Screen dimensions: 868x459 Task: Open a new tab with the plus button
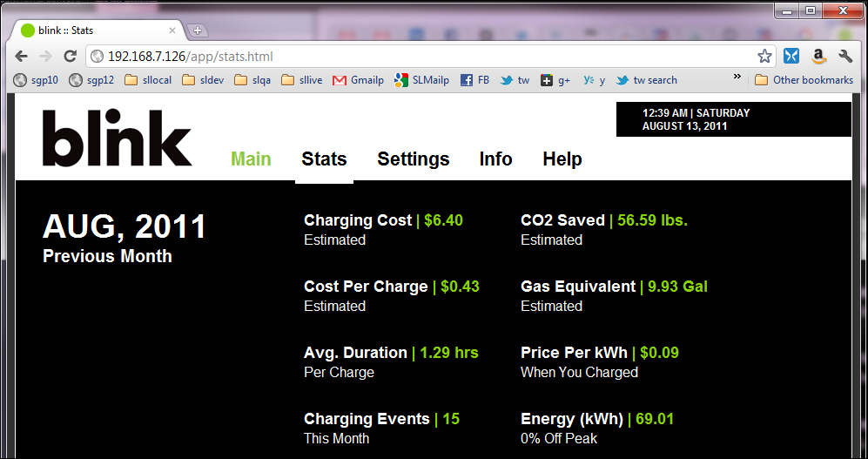pos(197,31)
